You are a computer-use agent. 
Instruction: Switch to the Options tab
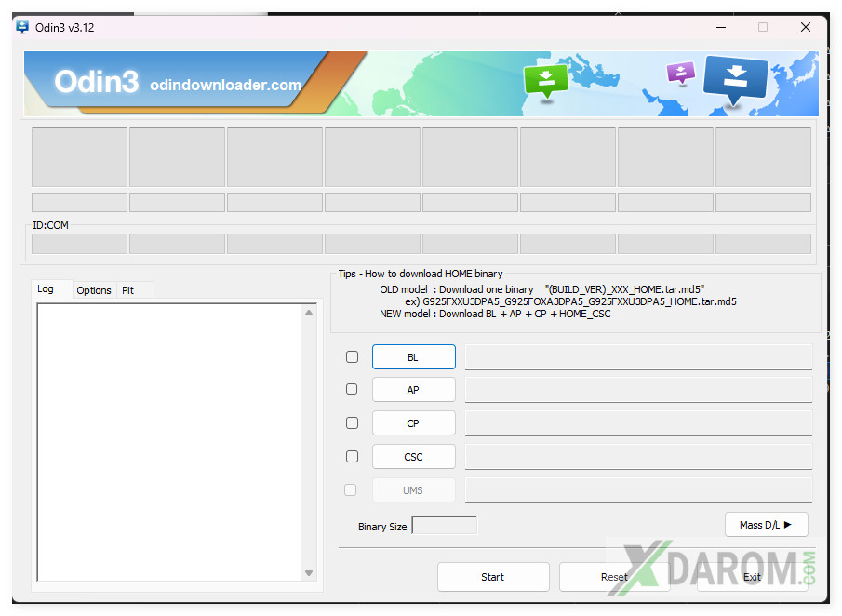point(94,290)
